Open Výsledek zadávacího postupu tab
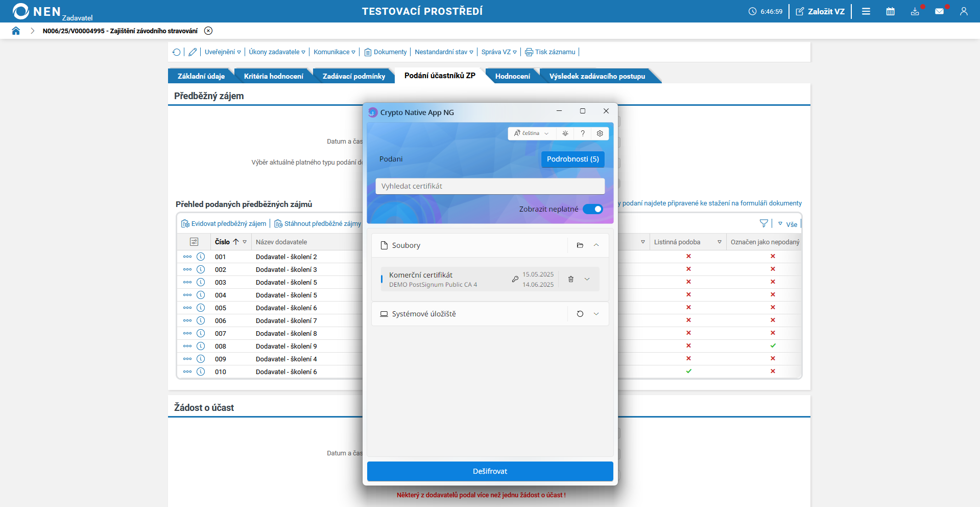The height and width of the screenshot is (507, 980). (597, 76)
